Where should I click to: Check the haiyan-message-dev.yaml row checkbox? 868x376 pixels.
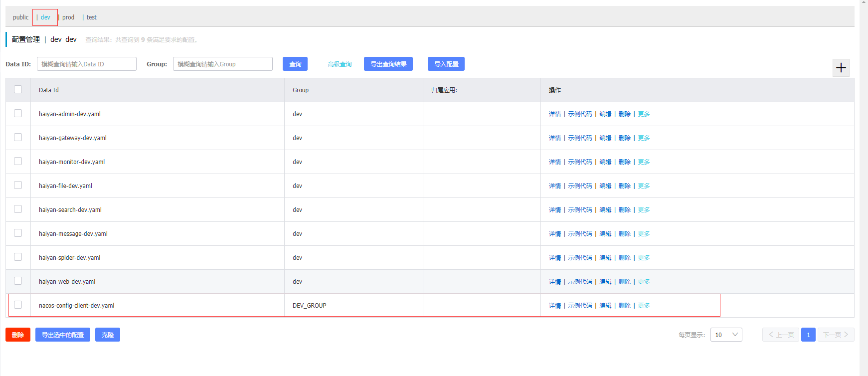pos(18,233)
